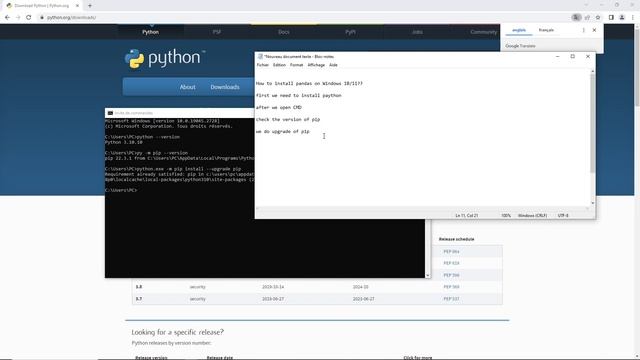Viewport: 640px width, 360px height.
Task: Reload the python.org page
Action: pos(29,18)
